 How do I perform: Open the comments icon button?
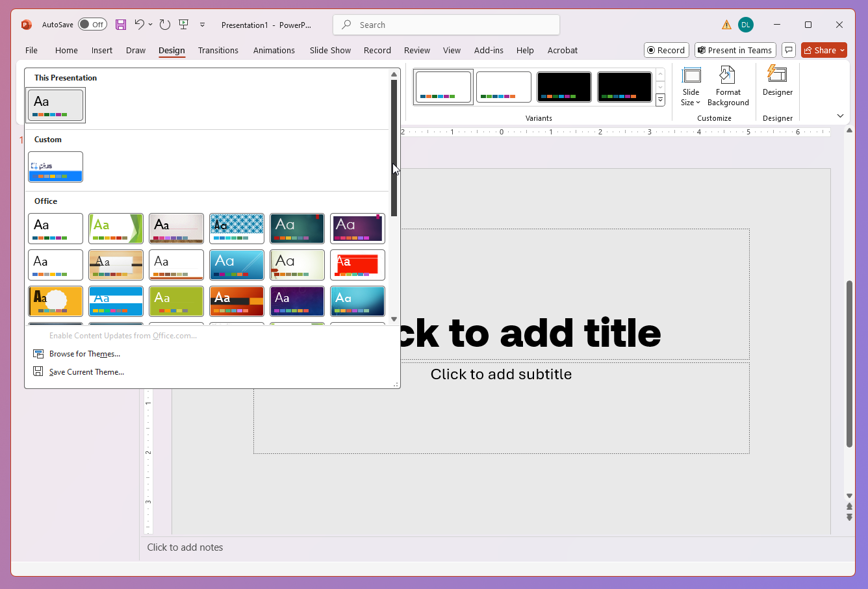click(789, 50)
